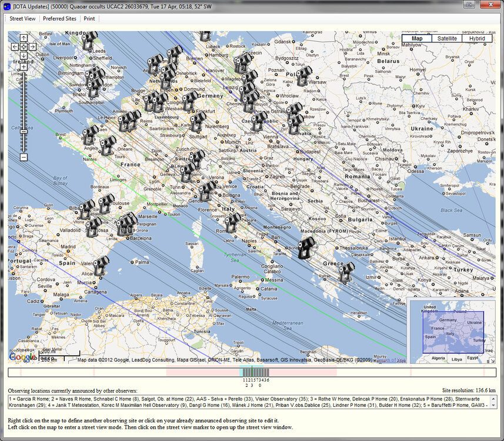Viewport: 504px width, 441px height.
Task: Click Print to print the occultation map
Action: click(89, 18)
